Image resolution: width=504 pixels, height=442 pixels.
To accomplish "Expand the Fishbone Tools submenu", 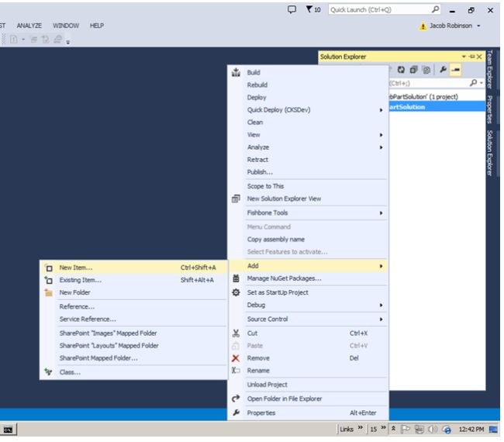I will click(x=381, y=213).
